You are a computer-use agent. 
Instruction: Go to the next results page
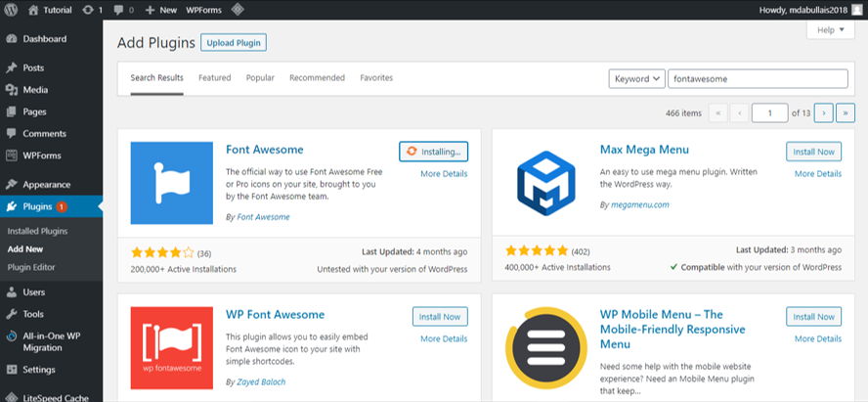click(824, 112)
